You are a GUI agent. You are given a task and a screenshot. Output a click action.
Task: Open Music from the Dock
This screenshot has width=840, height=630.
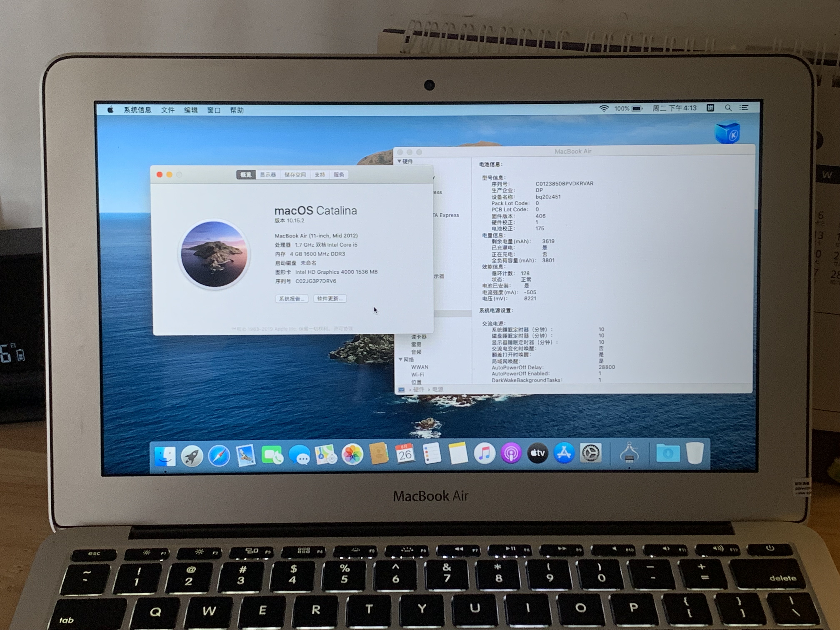click(x=485, y=453)
